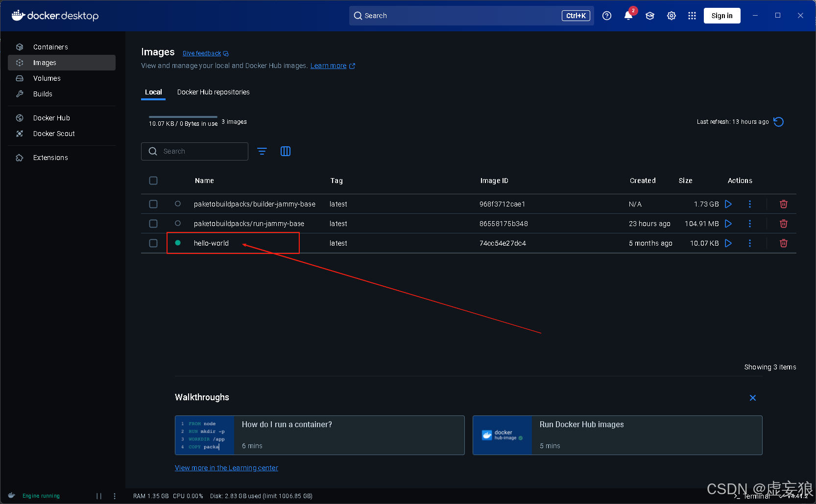Click the Image ID column header
The image size is (816, 504).
coord(494,181)
